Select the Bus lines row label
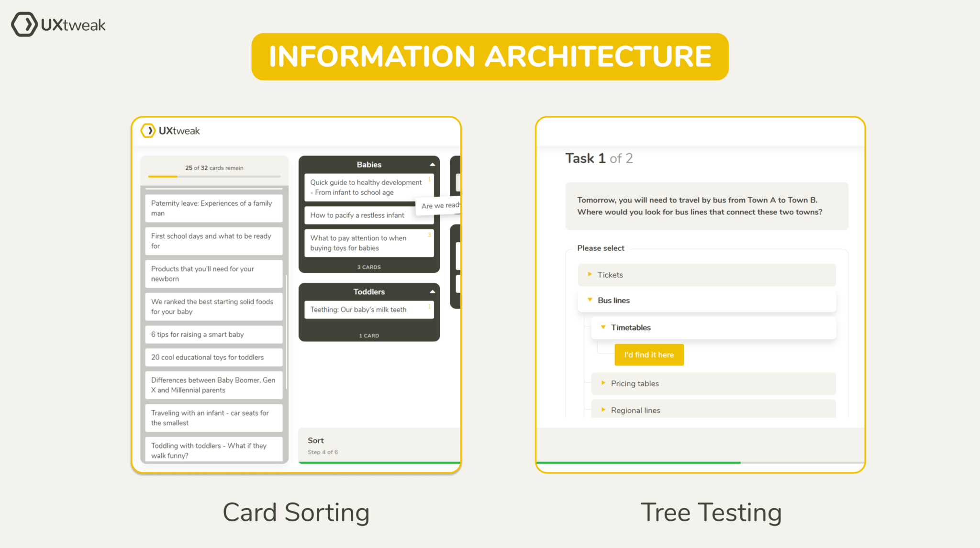Screen dimensions: 980x548 (613, 300)
